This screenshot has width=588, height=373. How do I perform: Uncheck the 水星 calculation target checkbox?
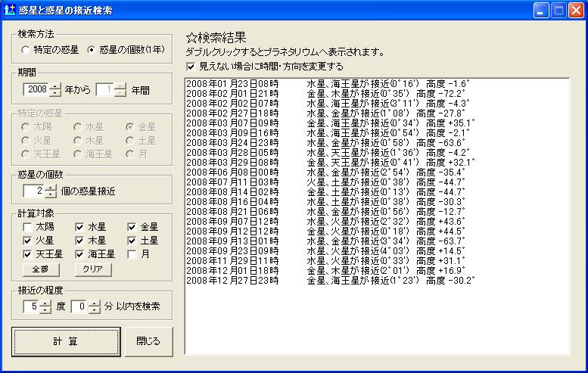(79, 226)
